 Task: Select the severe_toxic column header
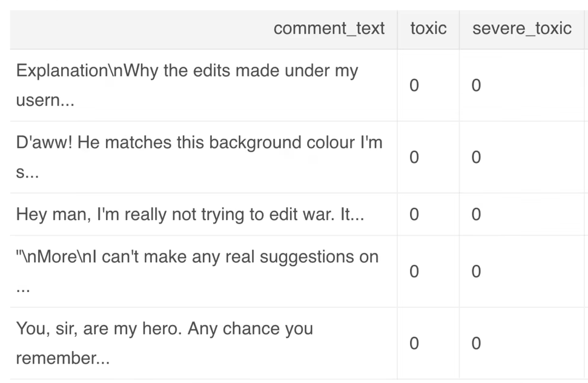[521, 28]
